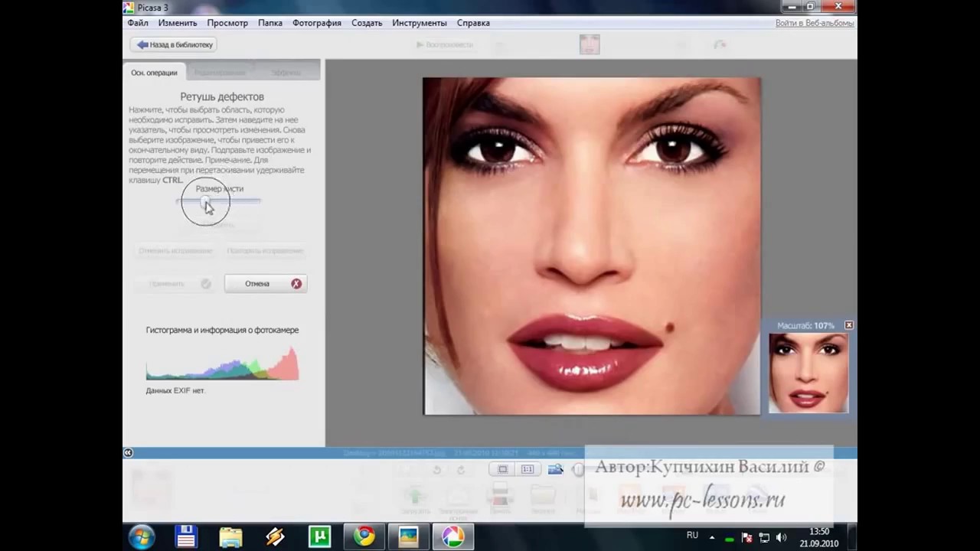Cancel retouching with the Отмена button
The image size is (980, 551).
tap(266, 283)
